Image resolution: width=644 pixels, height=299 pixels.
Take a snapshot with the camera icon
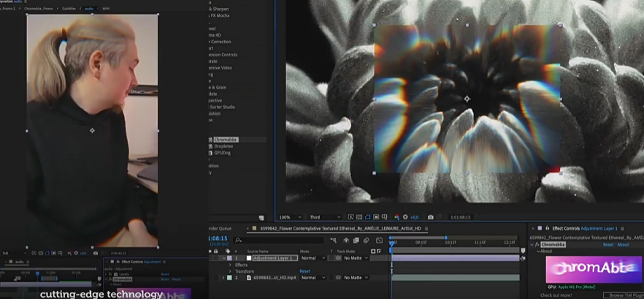431,217
